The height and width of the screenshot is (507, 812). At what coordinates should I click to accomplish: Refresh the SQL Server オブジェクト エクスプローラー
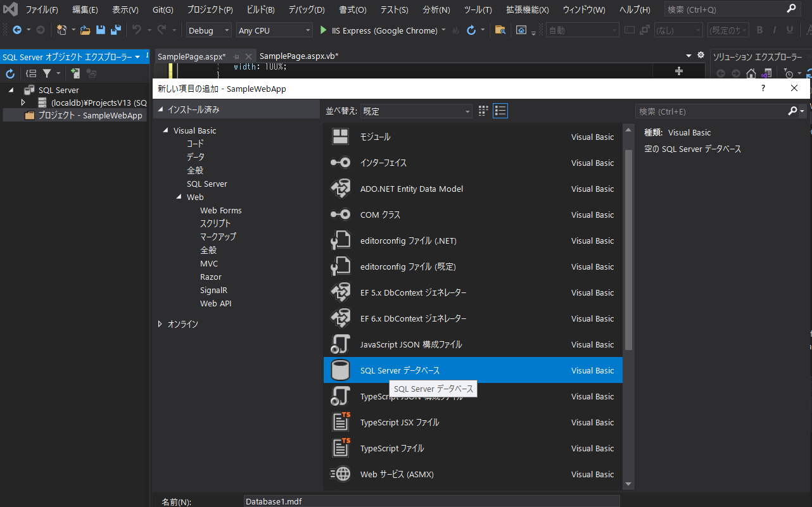click(10, 73)
